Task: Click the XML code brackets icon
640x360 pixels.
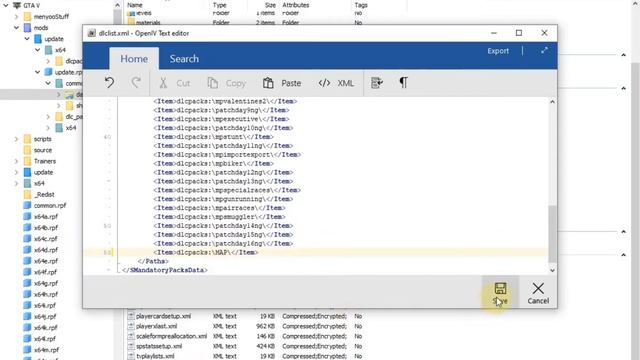Action: (x=324, y=83)
